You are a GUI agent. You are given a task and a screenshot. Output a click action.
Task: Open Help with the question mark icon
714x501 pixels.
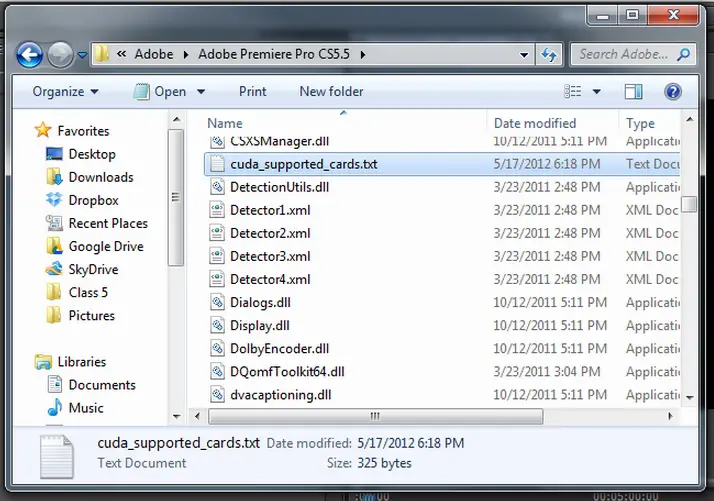(673, 92)
